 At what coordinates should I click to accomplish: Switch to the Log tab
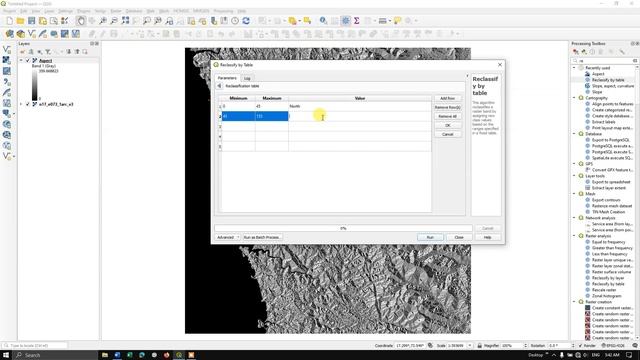coord(247,78)
